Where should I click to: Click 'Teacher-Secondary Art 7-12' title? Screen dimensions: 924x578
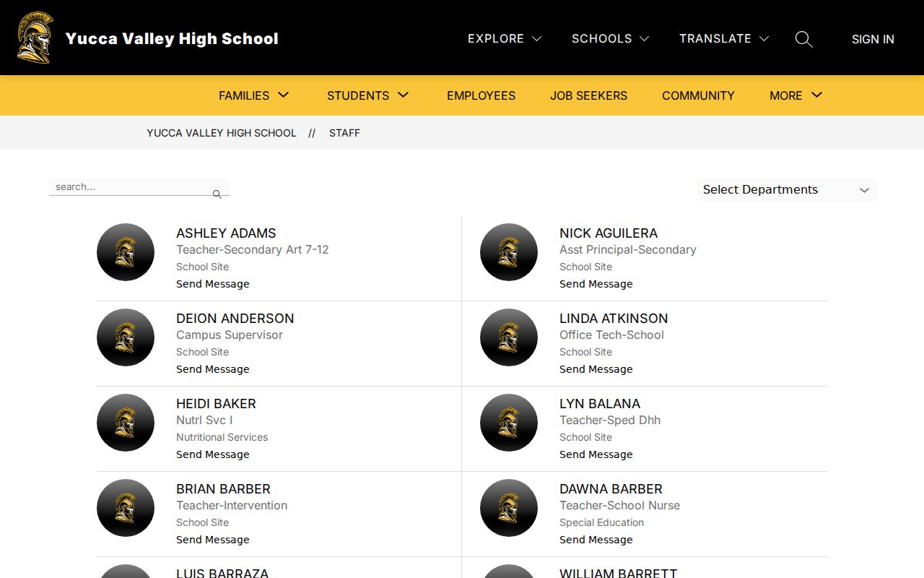253,250
